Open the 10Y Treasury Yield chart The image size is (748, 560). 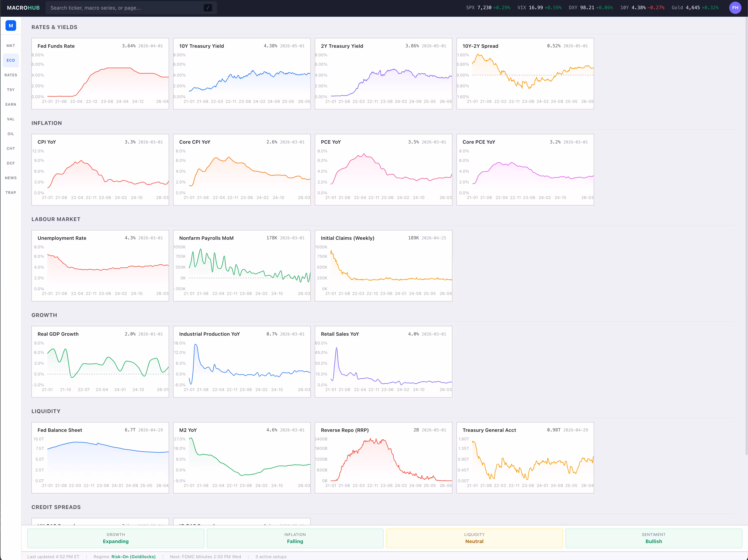[242, 74]
